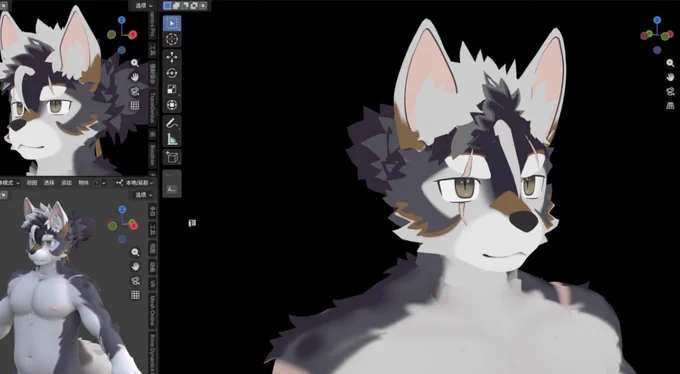The width and height of the screenshot is (680, 374).
Task: Open the VR sidebar tab
Action: (x=152, y=284)
